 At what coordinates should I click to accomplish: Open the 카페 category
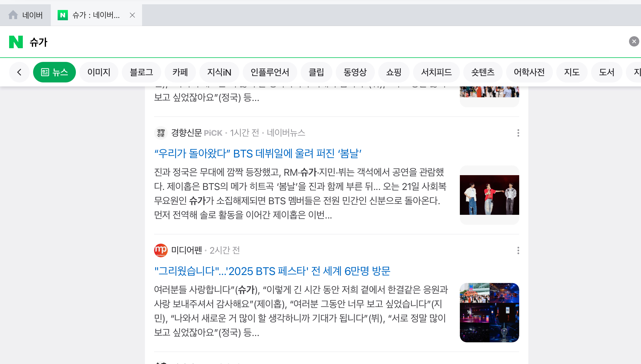tap(180, 72)
